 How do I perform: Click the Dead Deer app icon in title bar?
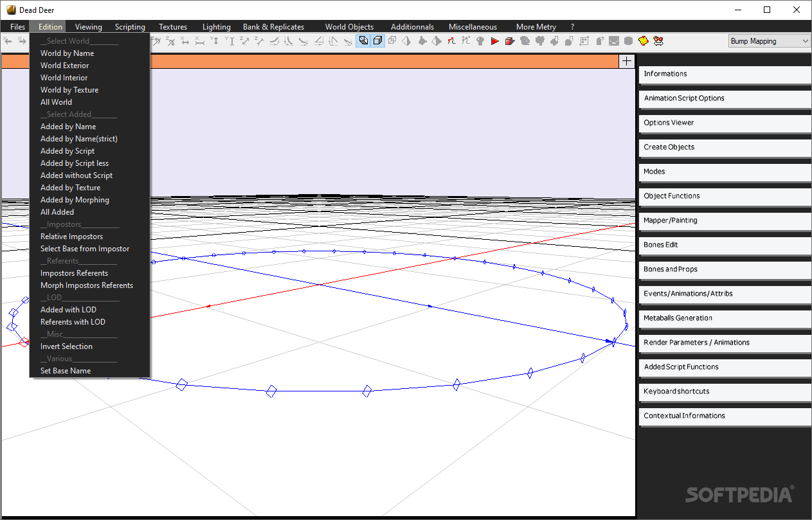point(11,10)
